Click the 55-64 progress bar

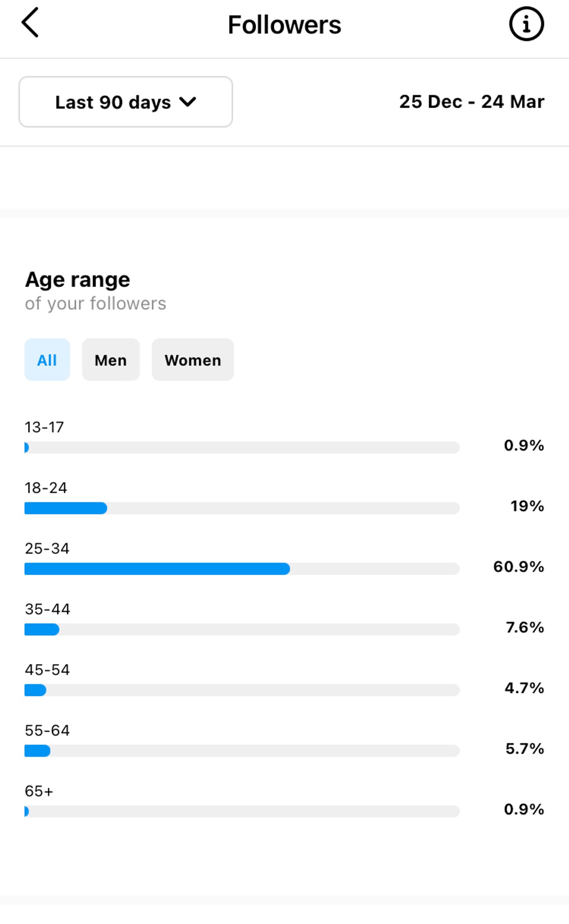tap(242, 751)
